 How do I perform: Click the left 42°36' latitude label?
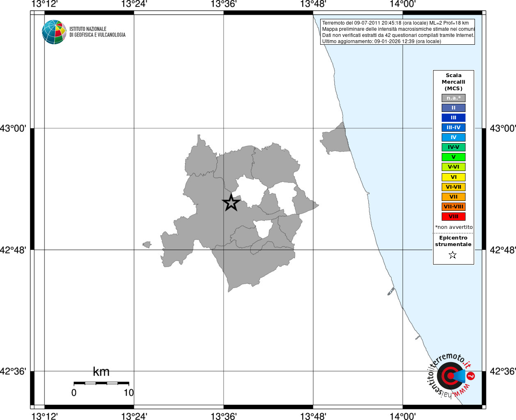click(x=13, y=371)
